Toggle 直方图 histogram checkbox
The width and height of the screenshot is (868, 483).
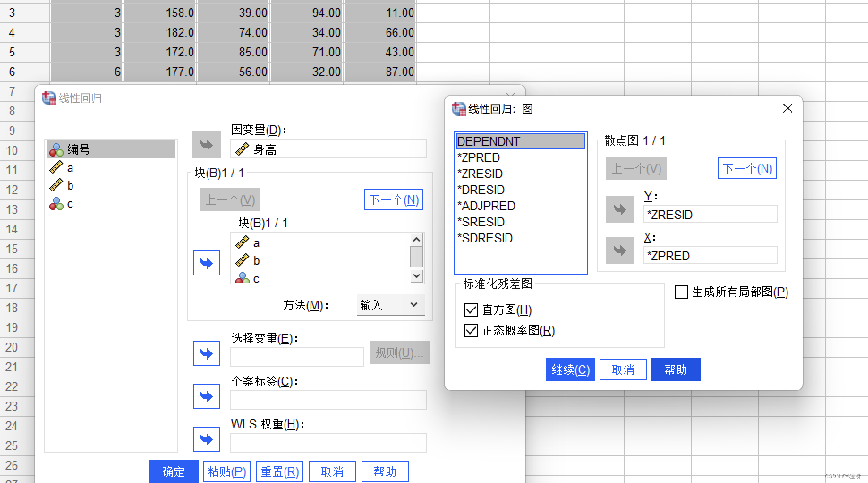coord(471,309)
